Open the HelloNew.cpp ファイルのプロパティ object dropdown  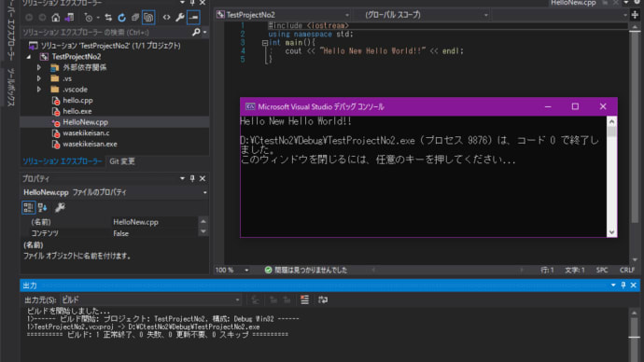(204, 192)
